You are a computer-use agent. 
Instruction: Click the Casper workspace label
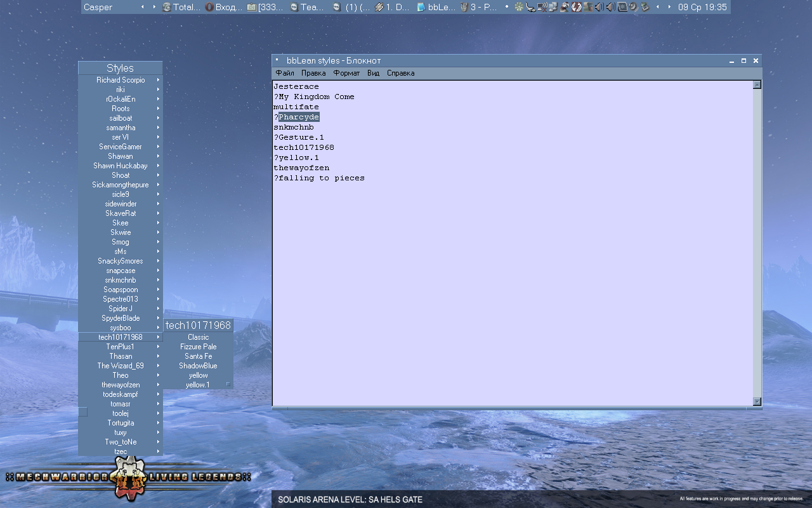tap(98, 7)
